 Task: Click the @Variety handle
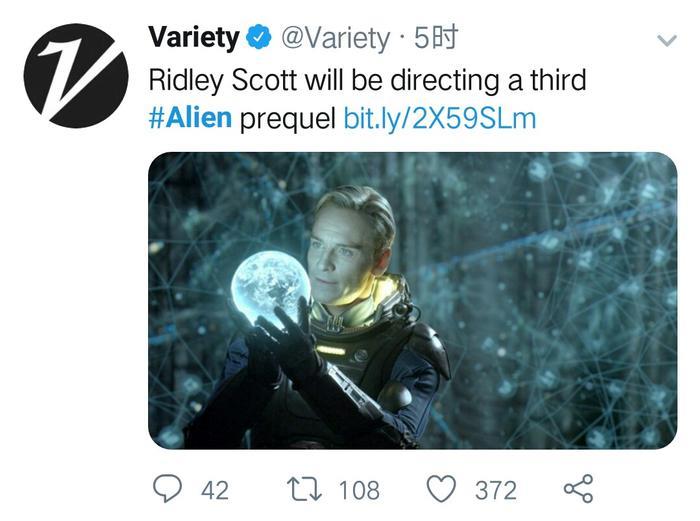coord(334,39)
